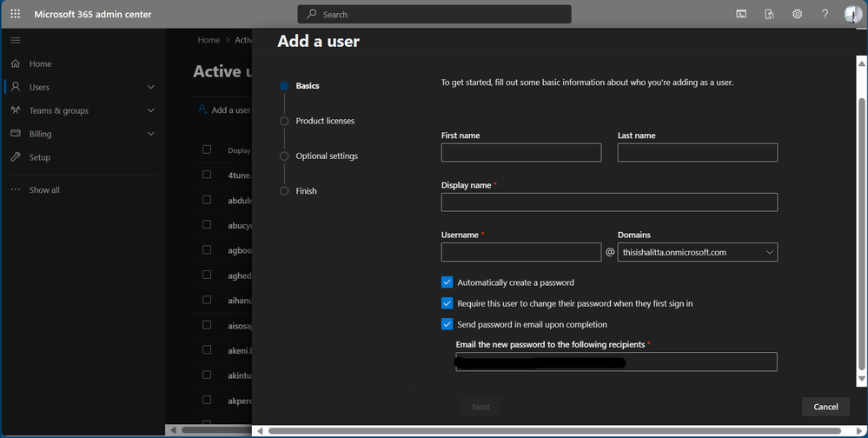Image resolution: width=868 pixels, height=438 pixels.
Task: Click the Display name input field
Action: pos(609,202)
